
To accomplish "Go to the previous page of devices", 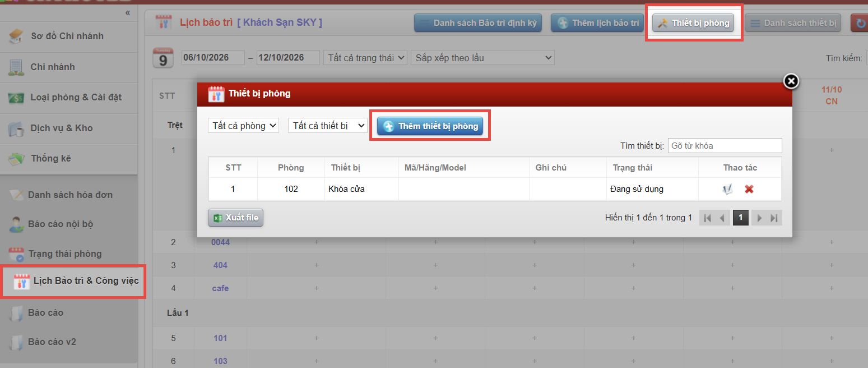I will tap(722, 218).
